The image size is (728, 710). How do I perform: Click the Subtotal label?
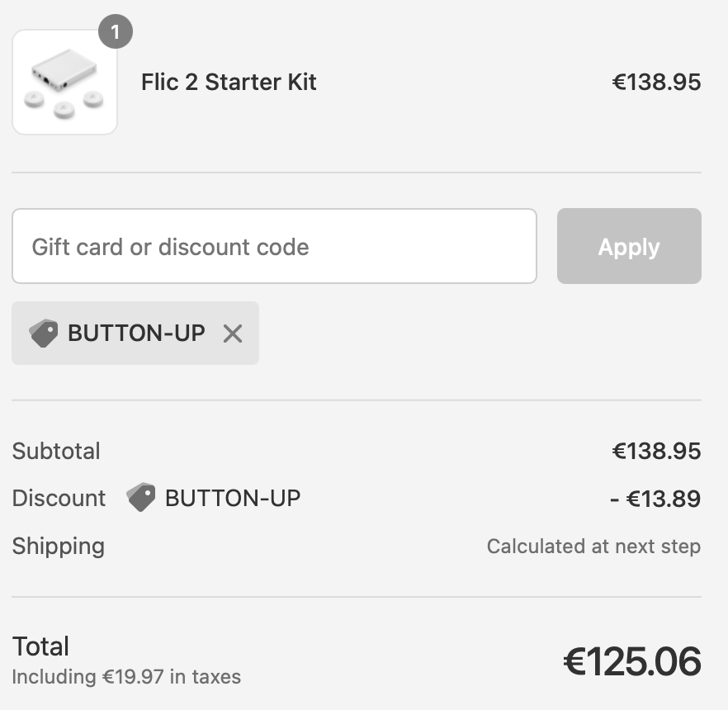tap(56, 451)
